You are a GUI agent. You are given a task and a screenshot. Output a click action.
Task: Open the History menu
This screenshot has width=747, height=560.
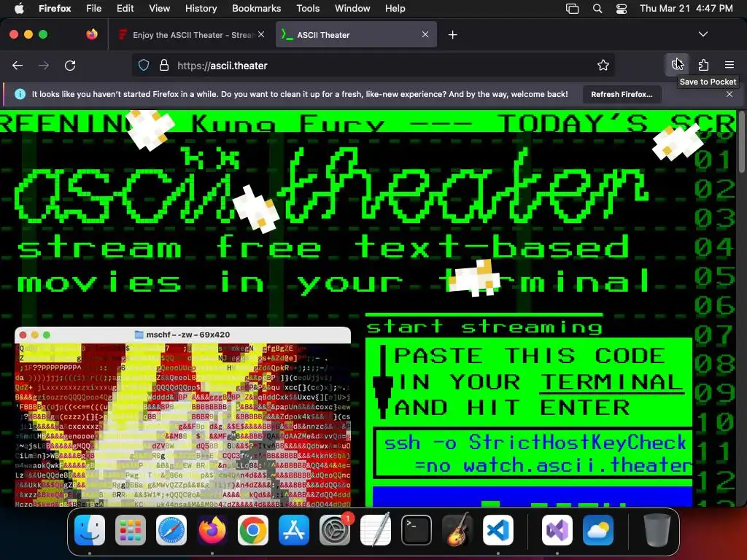pyautogui.click(x=201, y=8)
